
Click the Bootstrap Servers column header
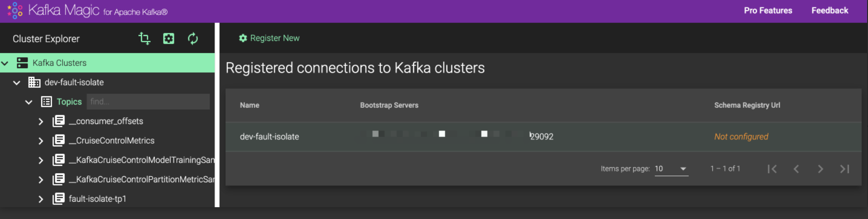point(389,105)
